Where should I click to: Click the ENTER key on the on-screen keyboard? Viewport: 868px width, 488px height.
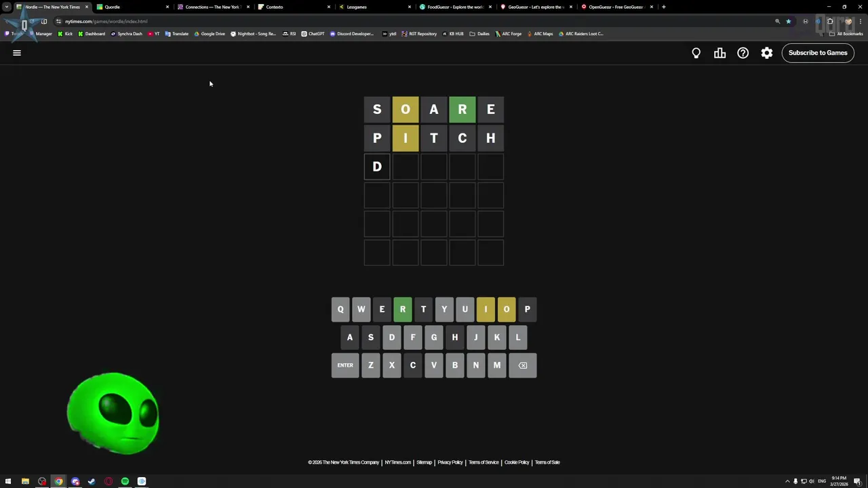345,365
